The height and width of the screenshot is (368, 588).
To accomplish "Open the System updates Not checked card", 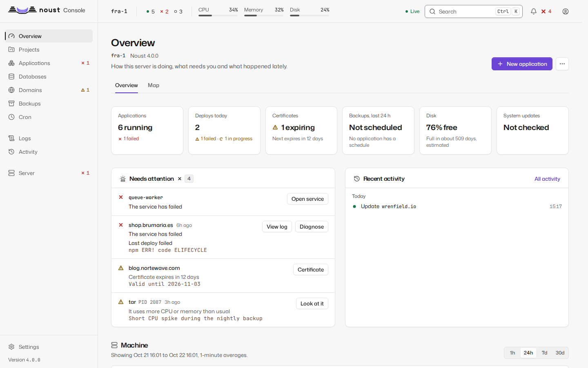I will pos(532,130).
